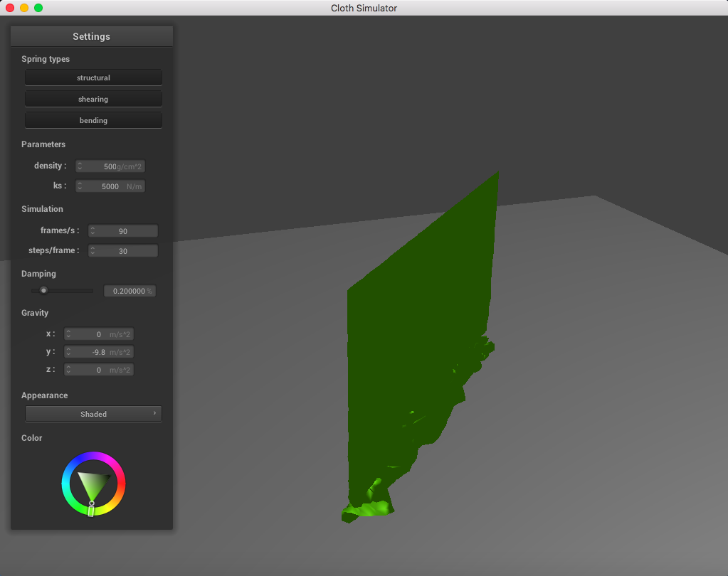Click inside the color wheel triangle

[x=93, y=484]
